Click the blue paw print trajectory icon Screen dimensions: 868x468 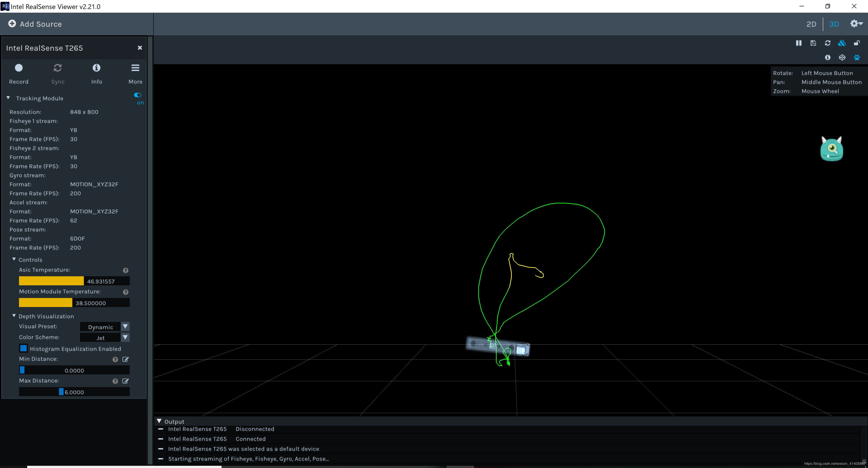point(856,58)
